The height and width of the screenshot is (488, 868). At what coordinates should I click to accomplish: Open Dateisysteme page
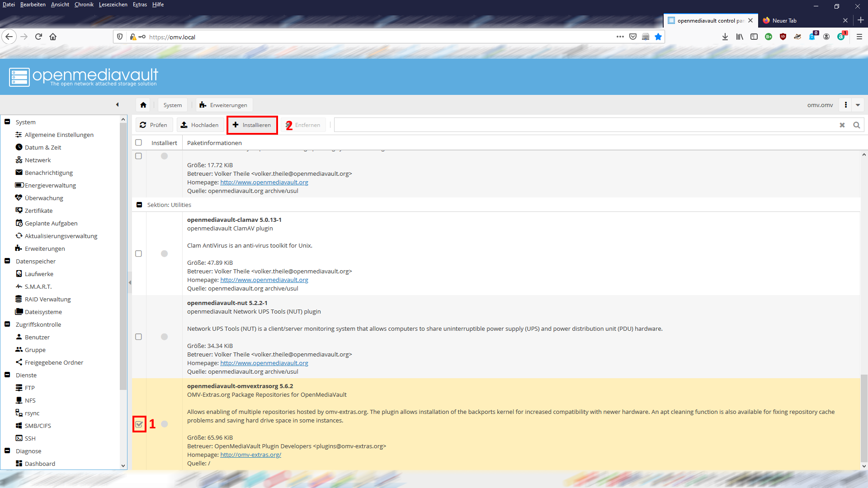[x=43, y=312]
